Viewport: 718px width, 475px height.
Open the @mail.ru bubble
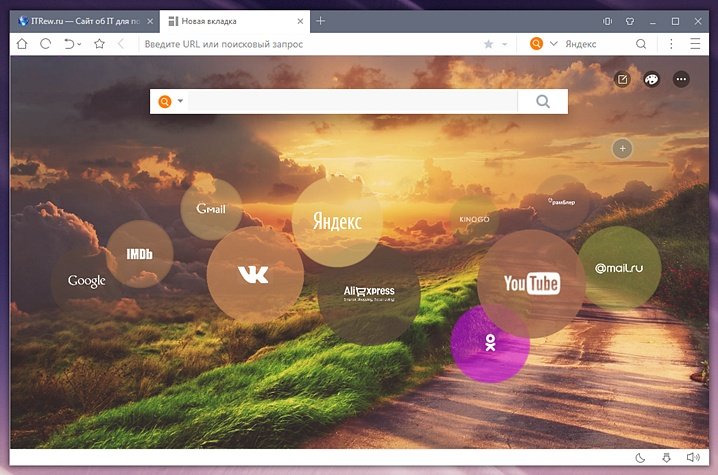pyautogui.click(x=620, y=268)
